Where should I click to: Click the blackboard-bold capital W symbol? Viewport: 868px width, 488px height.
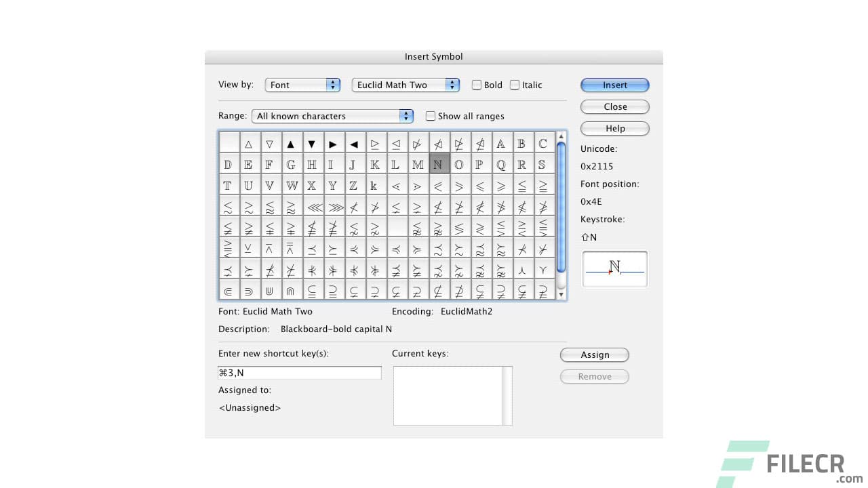[292, 185]
